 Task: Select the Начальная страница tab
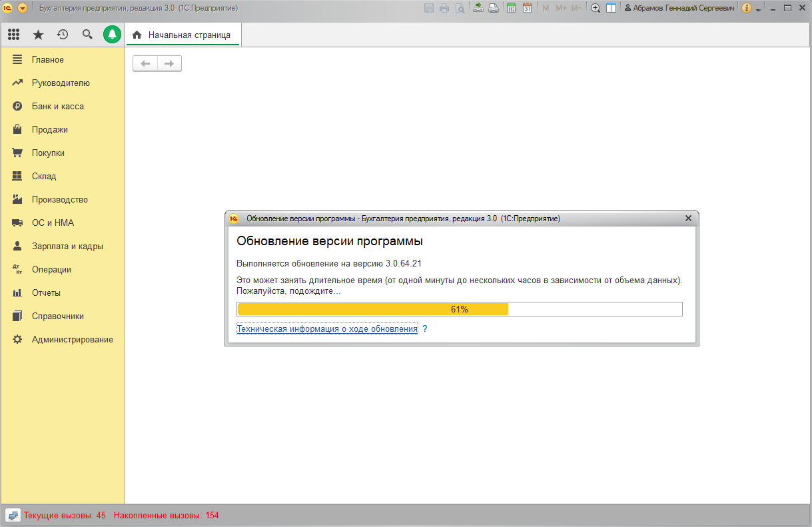pyautogui.click(x=183, y=35)
